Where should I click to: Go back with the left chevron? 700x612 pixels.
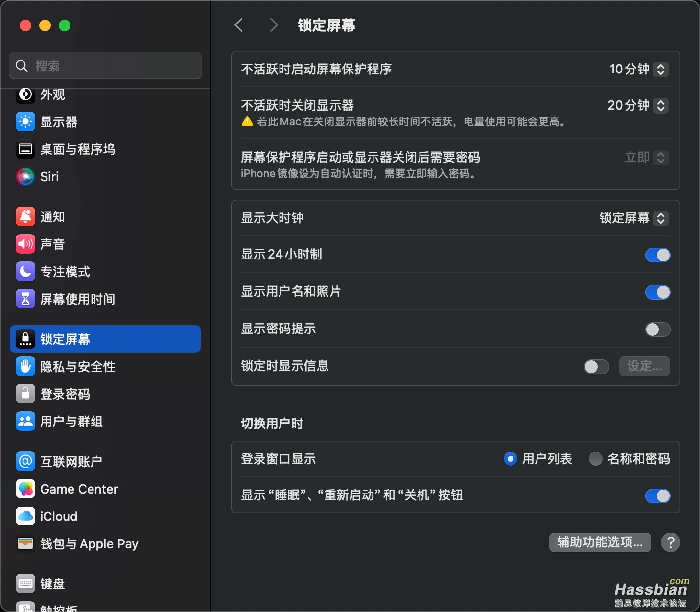239,25
